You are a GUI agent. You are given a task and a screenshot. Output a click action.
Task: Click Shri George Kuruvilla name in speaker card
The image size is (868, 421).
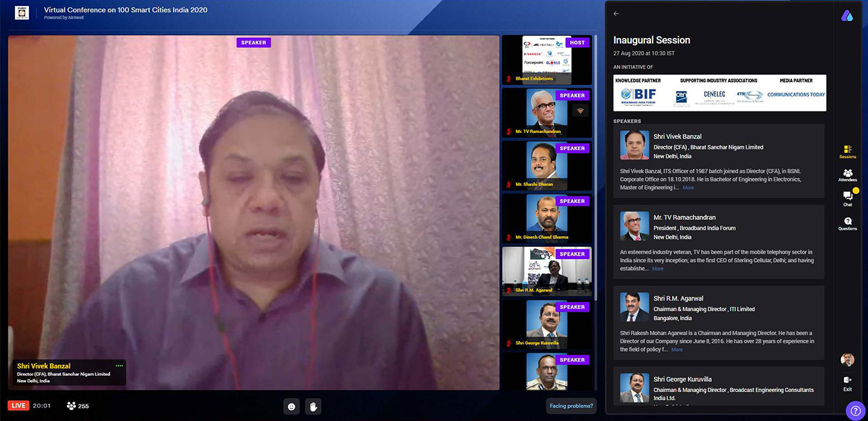682,379
